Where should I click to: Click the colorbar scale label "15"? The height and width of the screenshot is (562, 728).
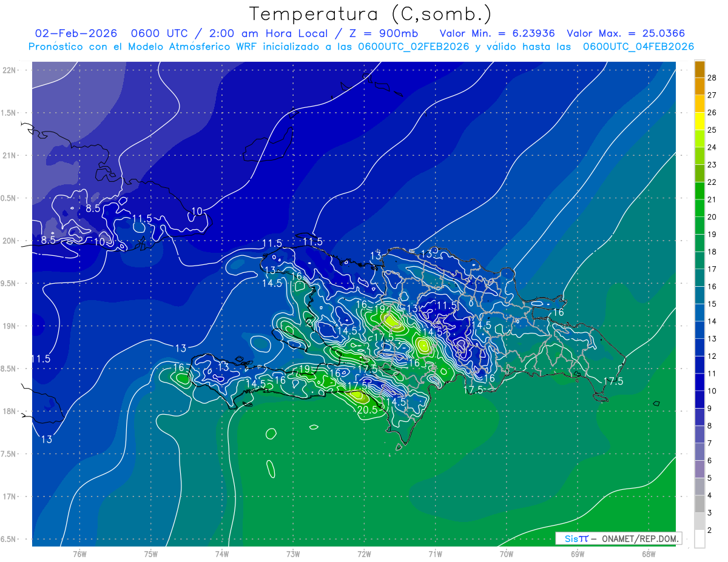pos(712,304)
